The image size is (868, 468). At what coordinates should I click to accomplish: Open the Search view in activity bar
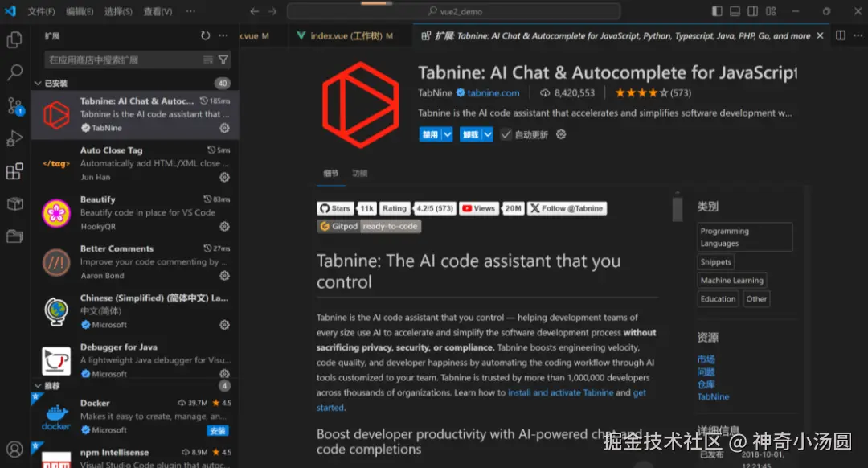tap(14, 72)
